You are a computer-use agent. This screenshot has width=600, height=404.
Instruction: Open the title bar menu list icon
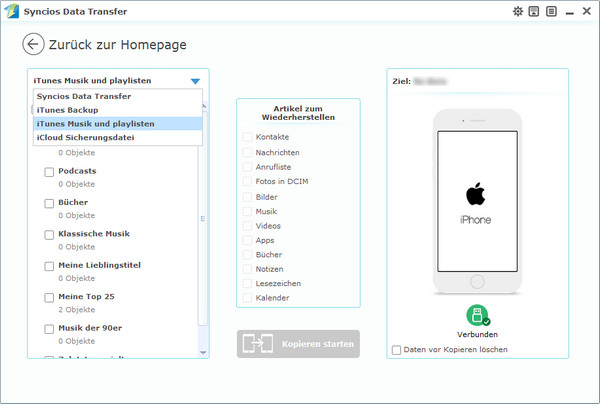pyautogui.click(x=551, y=11)
